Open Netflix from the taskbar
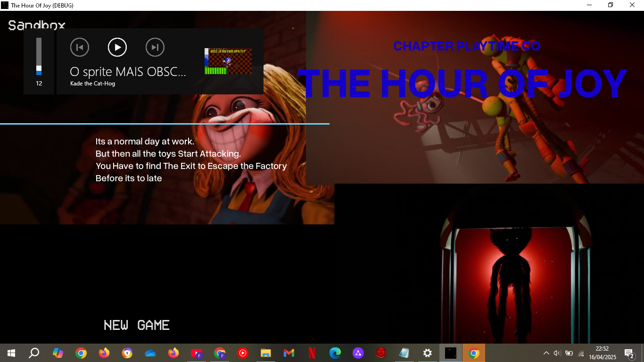This screenshot has width=644, height=362. point(312,353)
